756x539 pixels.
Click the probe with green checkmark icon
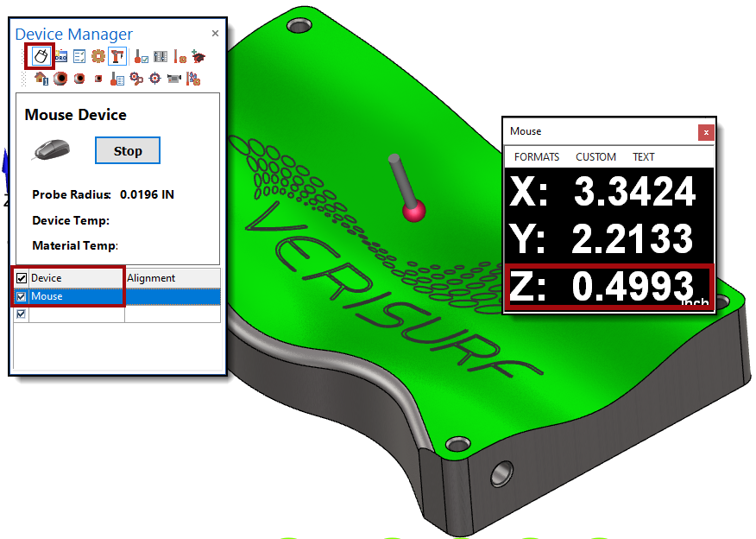pyautogui.click(x=141, y=57)
